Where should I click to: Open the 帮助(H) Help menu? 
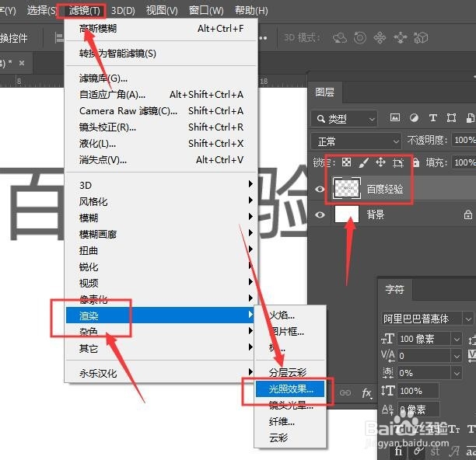251,11
